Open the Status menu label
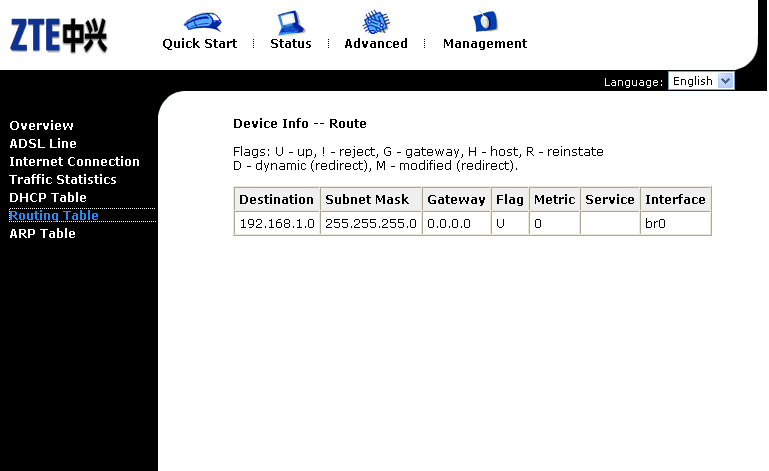Image resolution: width=769 pixels, height=471 pixels. point(291,44)
